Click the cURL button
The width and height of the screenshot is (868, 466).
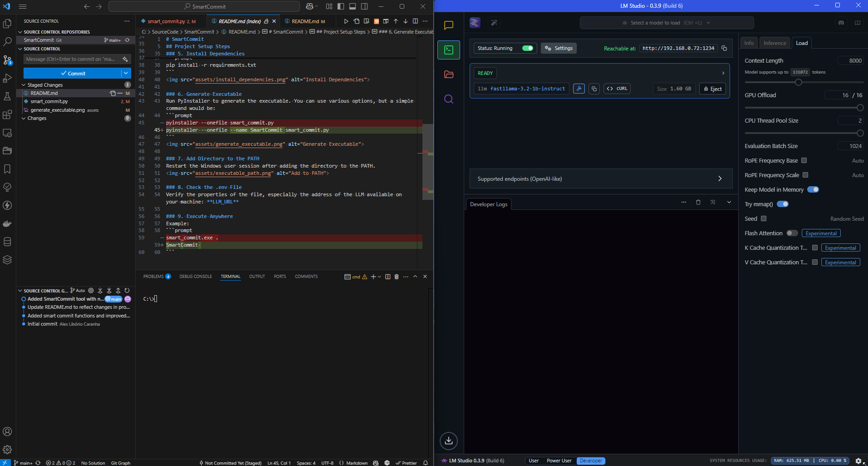click(617, 89)
